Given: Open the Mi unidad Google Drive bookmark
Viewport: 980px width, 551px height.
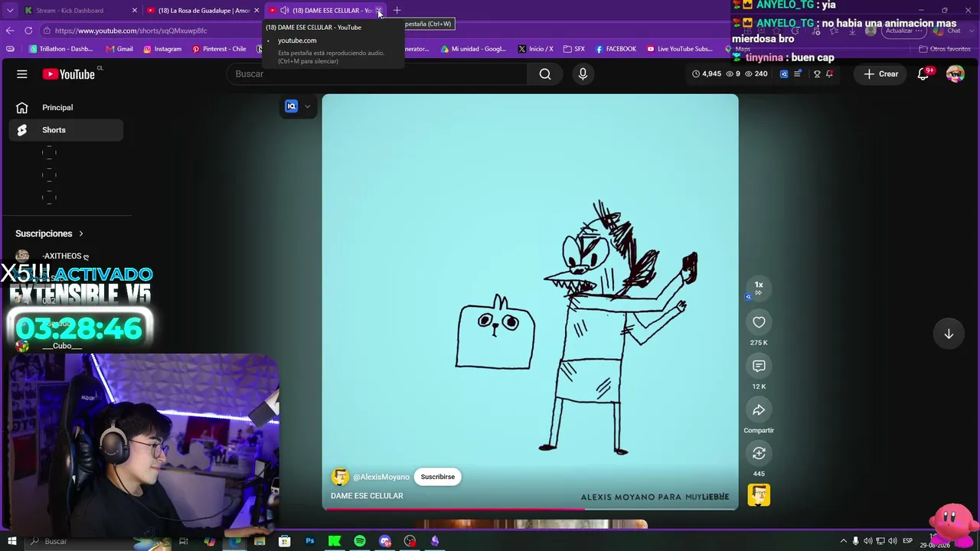Looking at the screenshot, I should (x=473, y=49).
